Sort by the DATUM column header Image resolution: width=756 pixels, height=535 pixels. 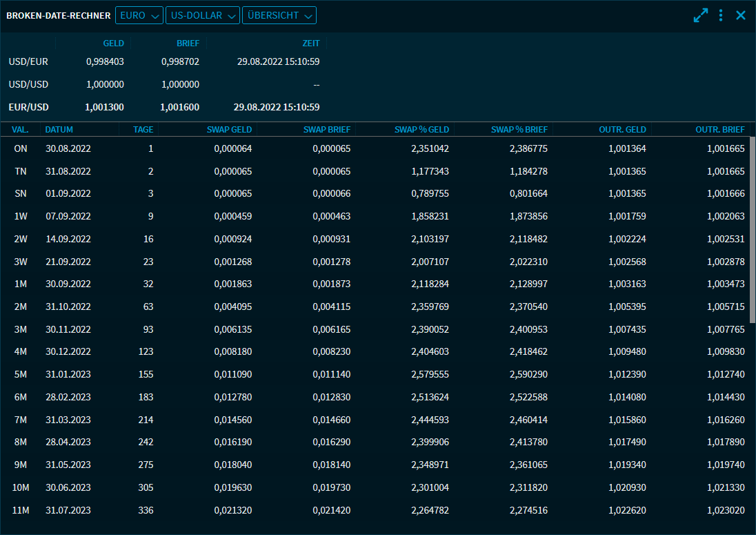[x=59, y=129]
